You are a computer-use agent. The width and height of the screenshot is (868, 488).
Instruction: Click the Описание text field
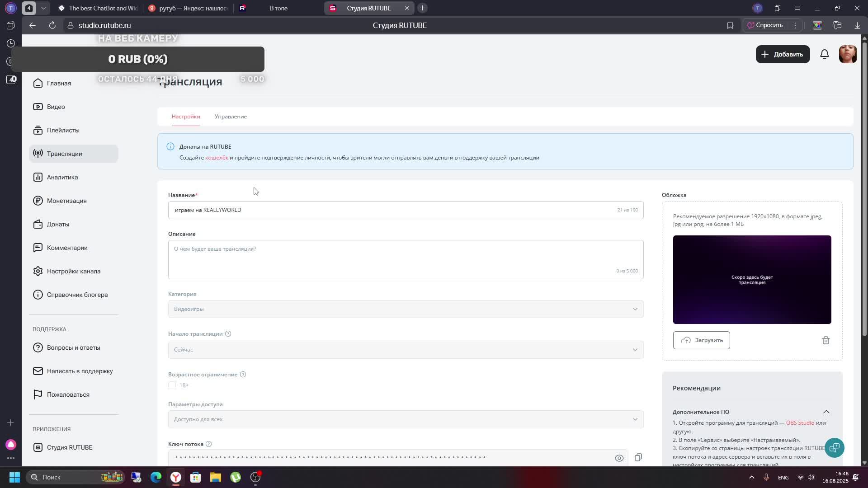point(406,259)
